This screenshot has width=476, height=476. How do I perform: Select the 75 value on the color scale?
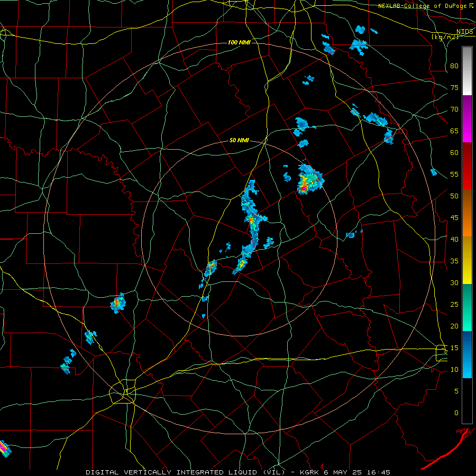click(454, 87)
